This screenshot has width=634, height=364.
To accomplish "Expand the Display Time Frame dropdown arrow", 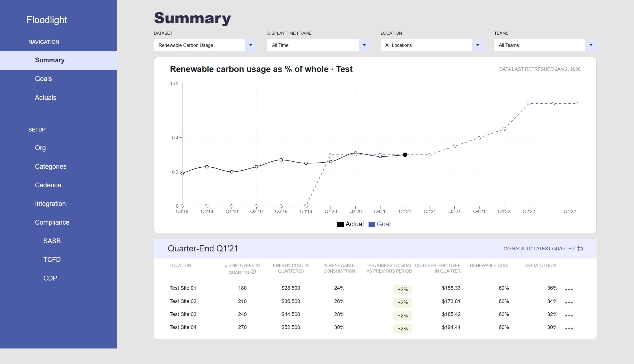I will (x=364, y=45).
